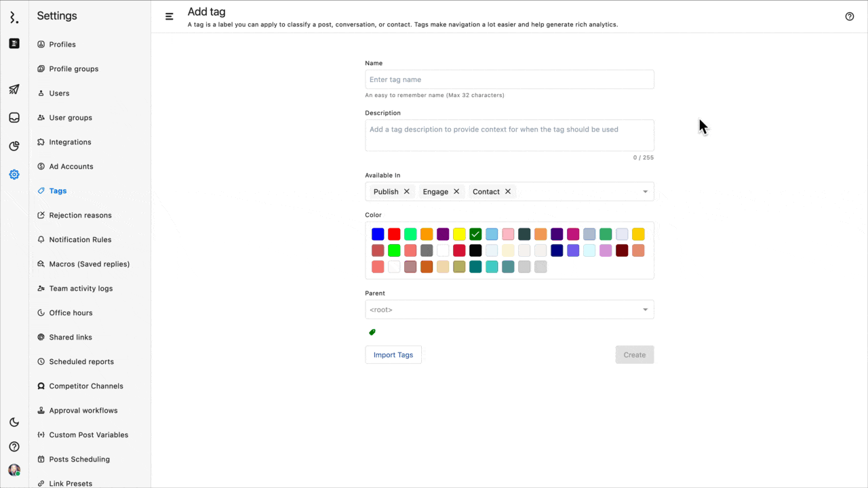Enable dark mode with the moon icon
Screen dimensions: 868x488
14,422
